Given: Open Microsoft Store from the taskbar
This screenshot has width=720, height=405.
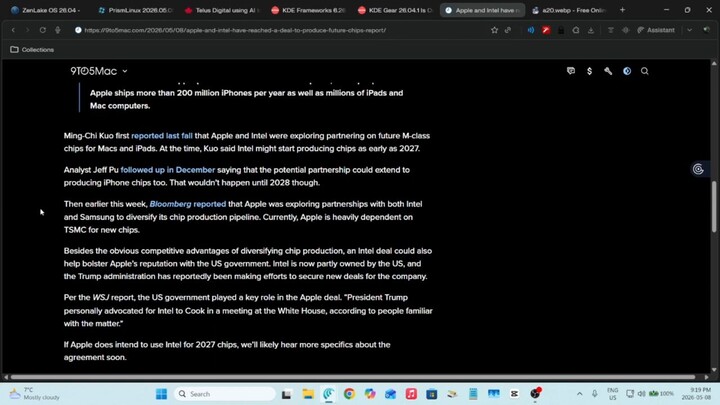Looking at the screenshot, I should point(432,394).
